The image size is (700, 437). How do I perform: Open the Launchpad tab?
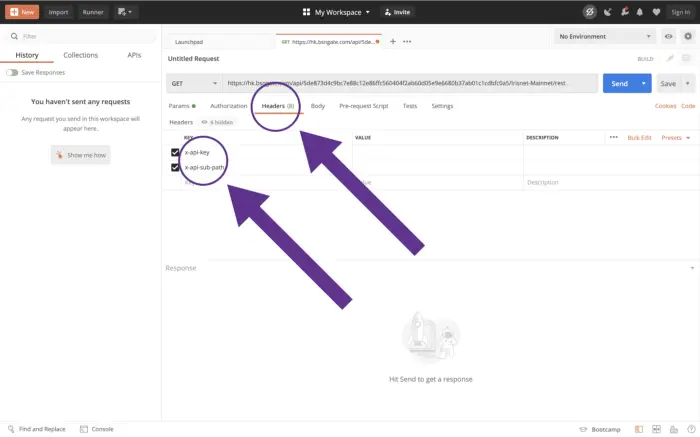[x=189, y=42]
